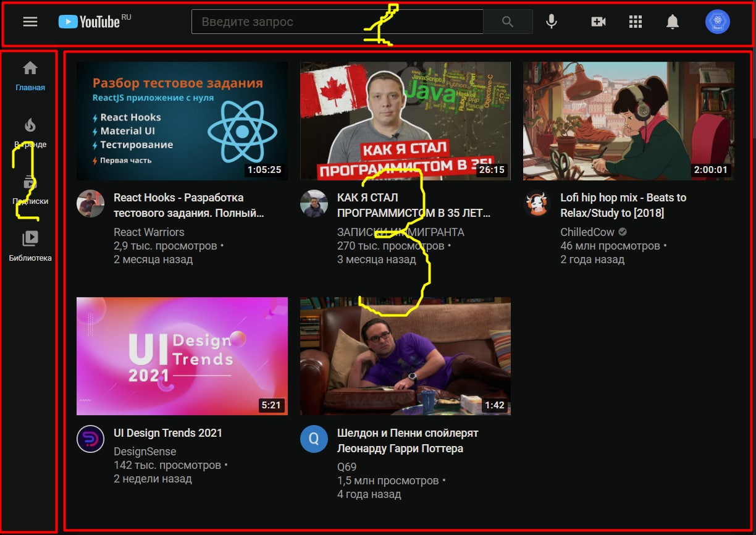Viewport: 756px width, 535px height.
Task: Click Q69 channel name
Action: click(x=347, y=467)
